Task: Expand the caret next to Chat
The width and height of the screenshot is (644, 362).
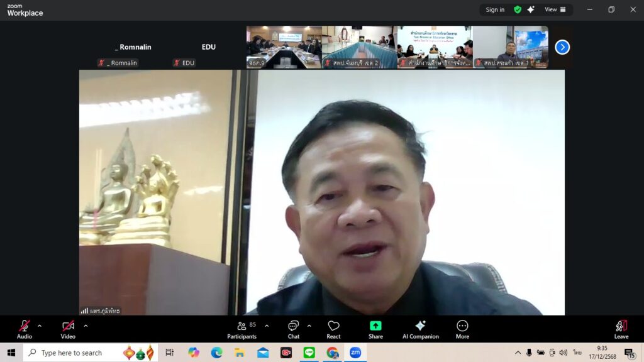Action: click(309, 326)
